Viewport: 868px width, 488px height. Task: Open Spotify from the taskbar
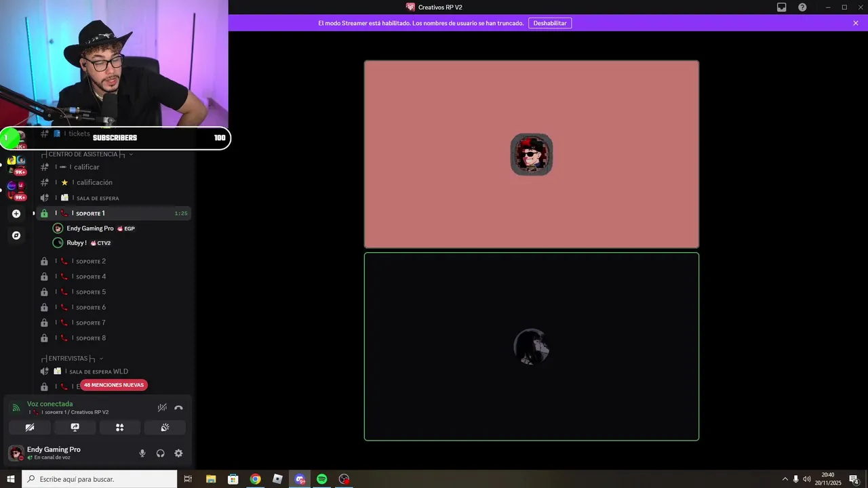click(x=322, y=479)
